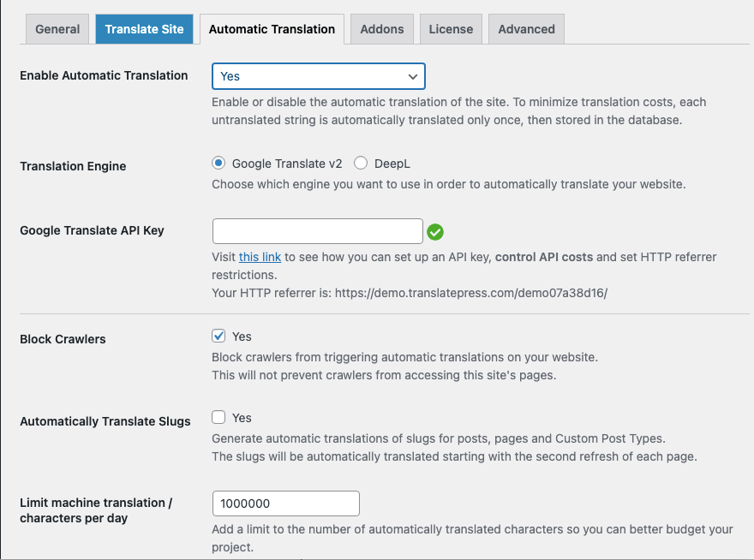The width and height of the screenshot is (754, 560).
Task: Open the Addons tab
Action: coord(382,29)
